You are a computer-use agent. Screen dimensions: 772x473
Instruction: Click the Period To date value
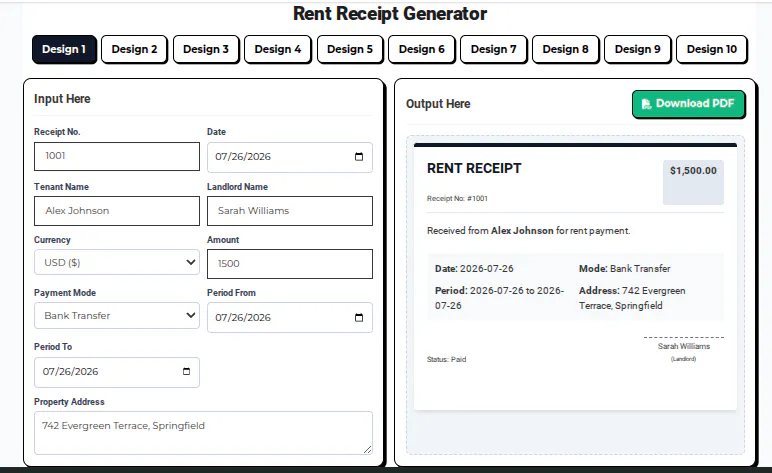point(70,372)
